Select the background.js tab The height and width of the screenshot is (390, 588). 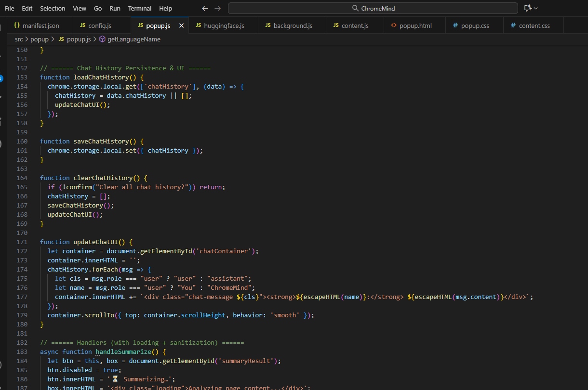[293, 26]
